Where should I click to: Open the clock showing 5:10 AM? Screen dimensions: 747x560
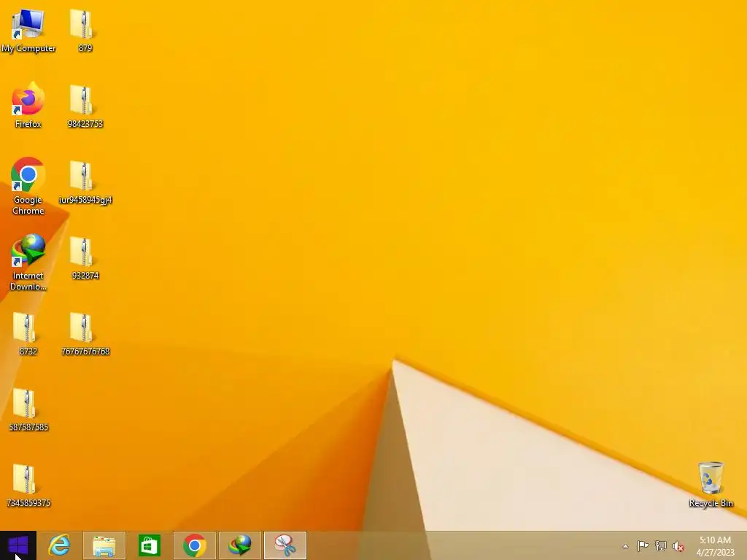click(x=715, y=545)
